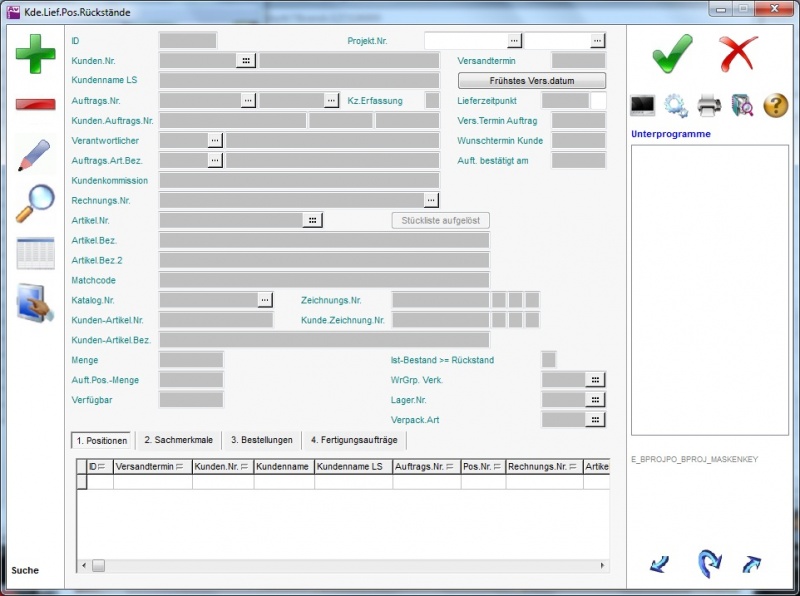This screenshot has width=800, height=596.
Task: Open search with the magnifying glass icon
Action: [35, 203]
